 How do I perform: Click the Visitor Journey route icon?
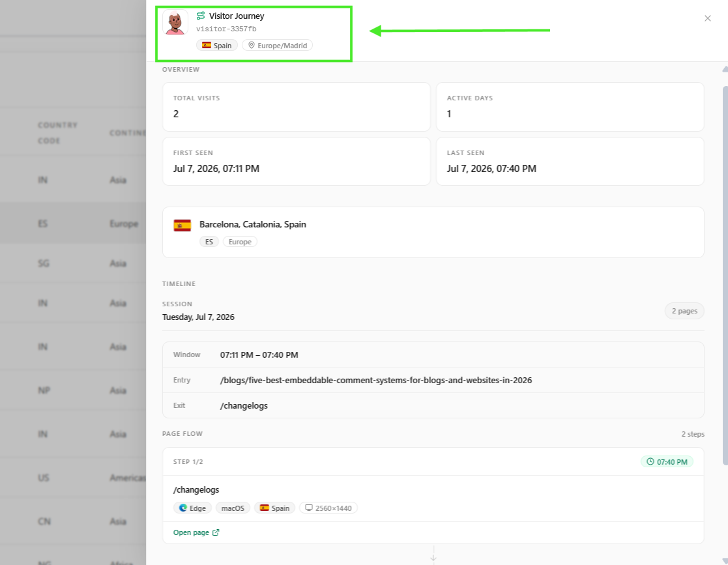tap(201, 16)
